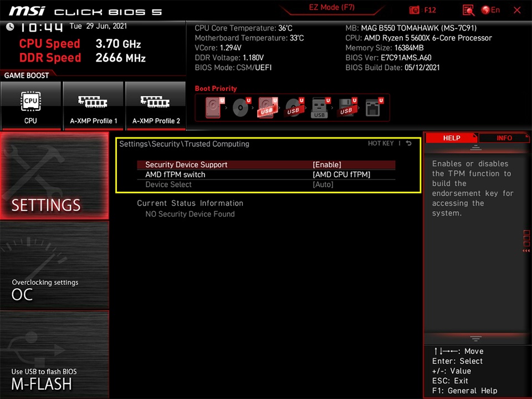The image size is (532, 399).
Task: Click the search magnifier icon
Action: click(468, 9)
